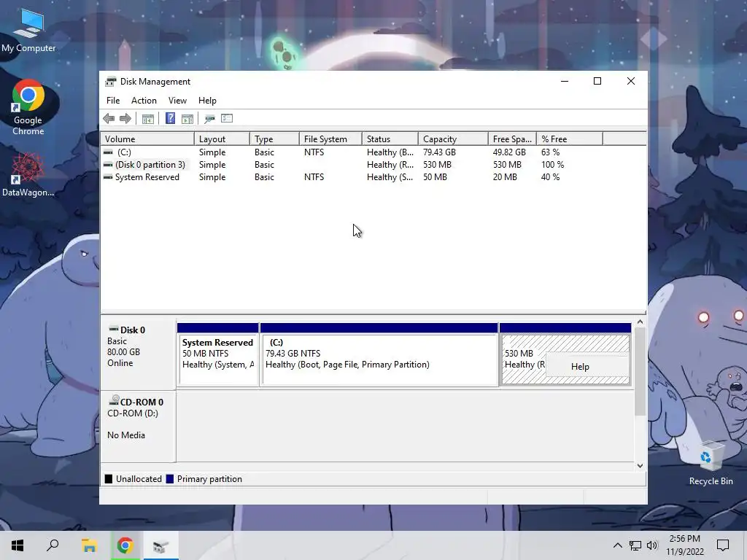Click the (C:) row drive icon
Image resolution: width=747 pixels, height=560 pixels.
pos(108,152)
